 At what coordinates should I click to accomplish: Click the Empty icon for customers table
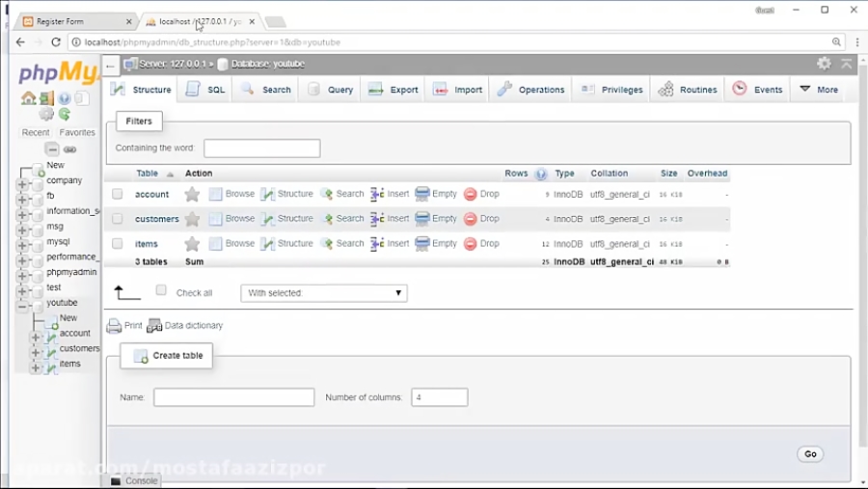[422, 219]
